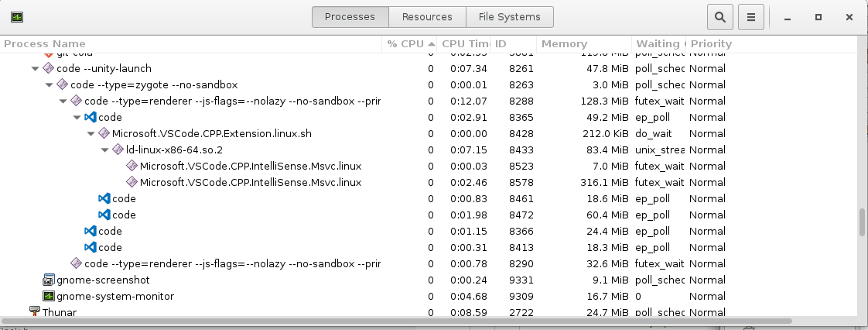Viewport: 868px width, 330px height.
Task: Click icon of renderer process ID 8288
Action: click(x=77, y=101)
